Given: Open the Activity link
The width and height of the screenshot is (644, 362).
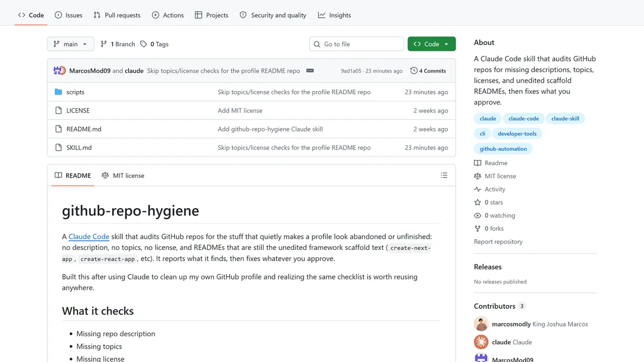Looking at the screenshot, I should click(x=489, y=189).
